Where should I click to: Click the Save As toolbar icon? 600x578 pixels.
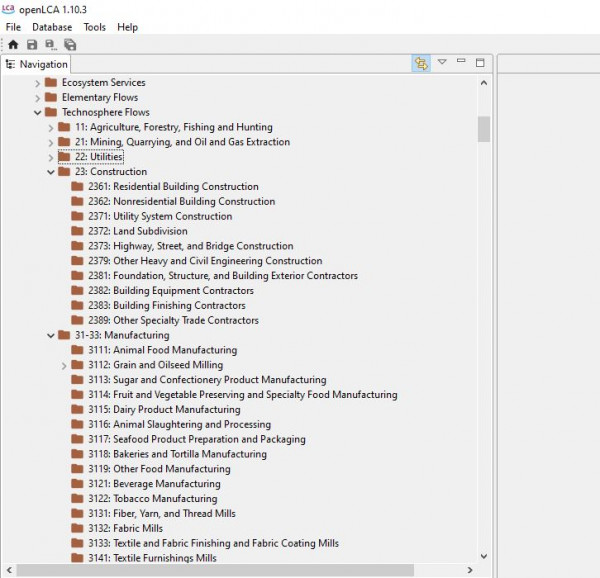click(x=51, y=45)
